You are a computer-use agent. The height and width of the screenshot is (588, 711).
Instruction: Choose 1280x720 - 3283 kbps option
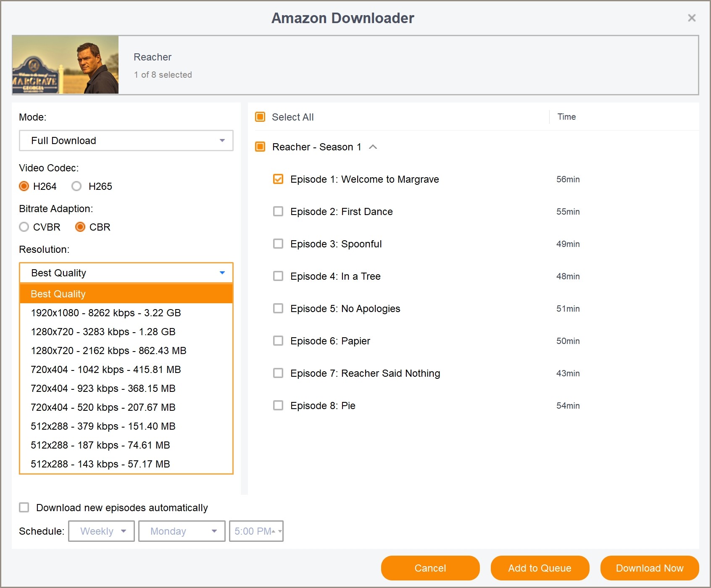pos(103,332)
